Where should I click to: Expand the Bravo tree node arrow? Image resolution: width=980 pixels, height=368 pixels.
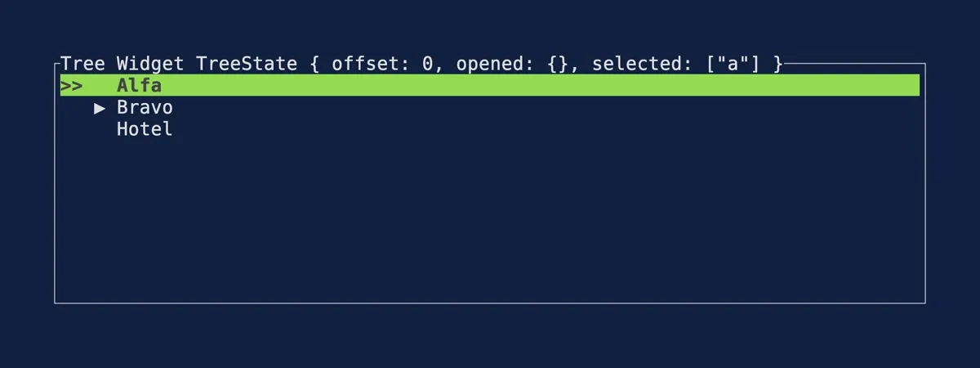coord(100,108)
